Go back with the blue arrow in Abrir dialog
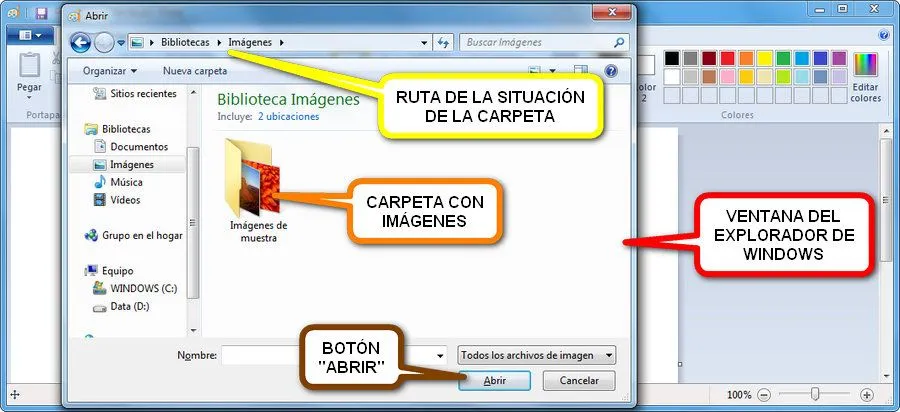The image size is (900, 412). (81, 42)
